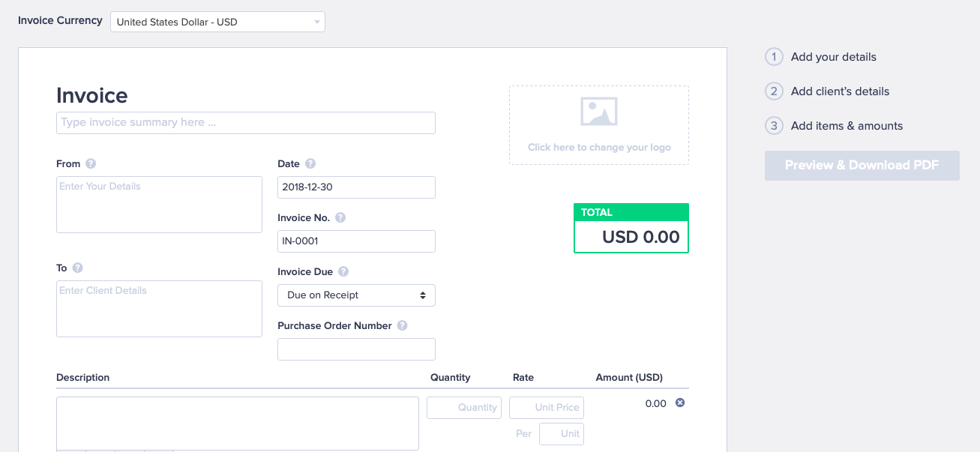Remove the line item with X icon
980x452 pixels.
pos(680,403)
